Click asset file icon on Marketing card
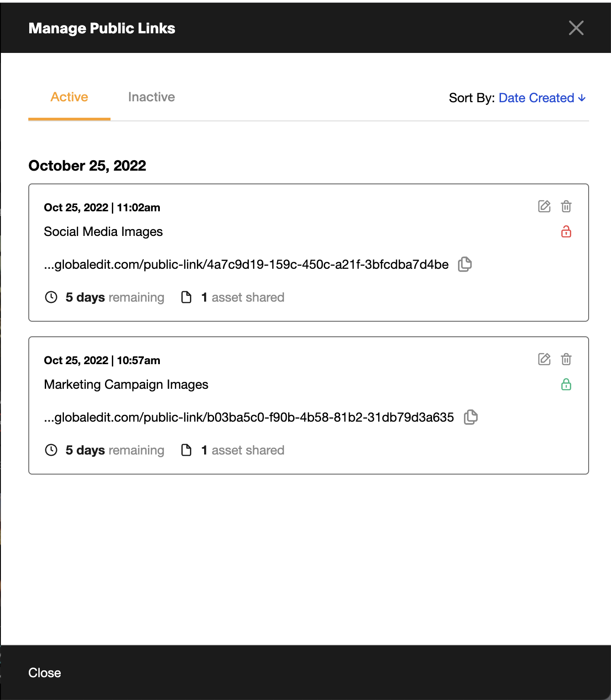The height and width of the screenshot is (700, 611). click(x=186, y=450)
